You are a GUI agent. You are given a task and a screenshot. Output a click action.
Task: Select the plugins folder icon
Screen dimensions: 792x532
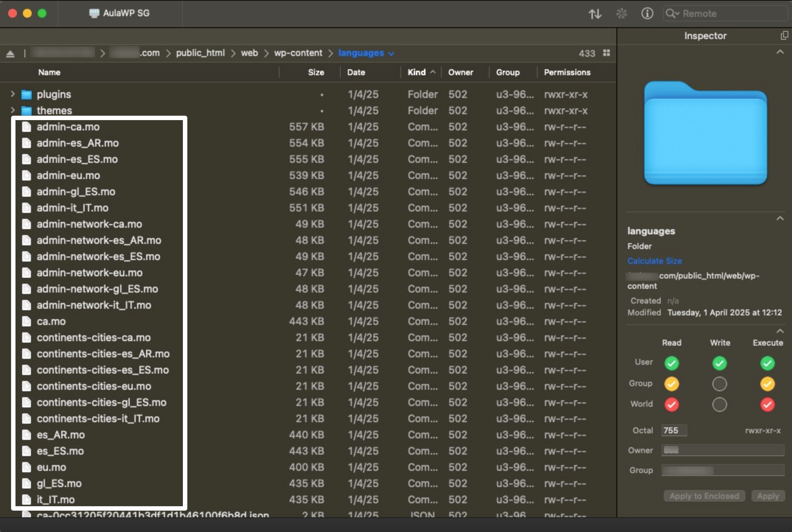[x=27, y=95]
